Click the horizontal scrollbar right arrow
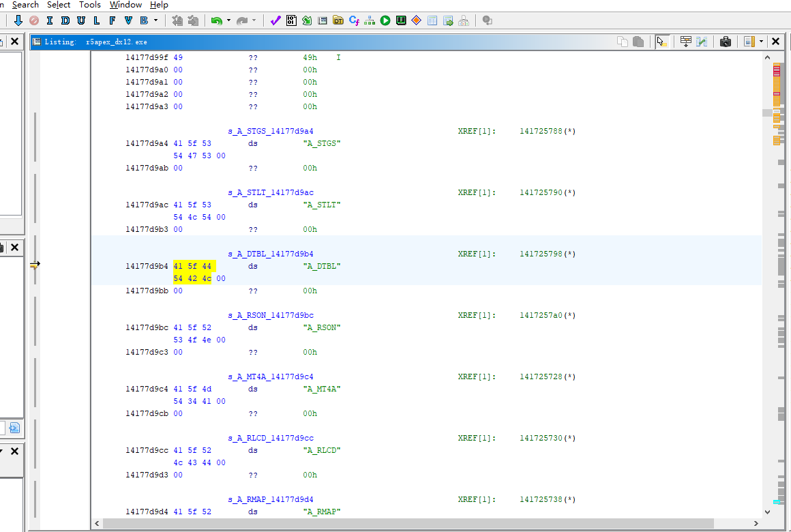791x532 pixels. tap(756, 523)
